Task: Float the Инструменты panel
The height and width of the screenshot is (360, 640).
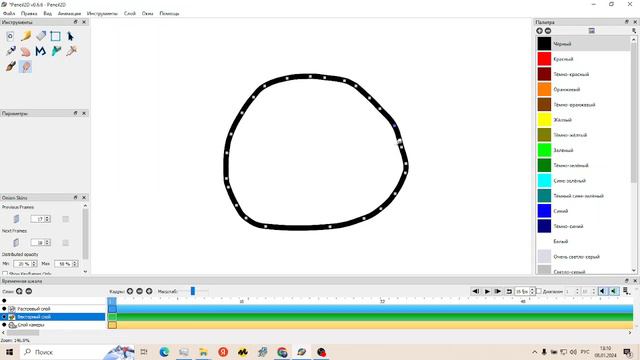Action: pyautogui.click(x=76, y=22)
